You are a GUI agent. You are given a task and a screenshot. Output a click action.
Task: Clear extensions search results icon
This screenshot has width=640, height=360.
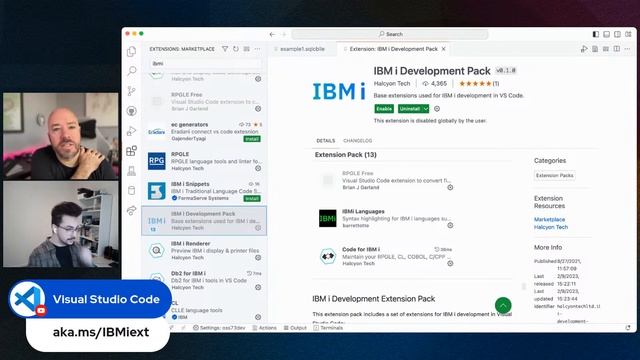tap(247, 49)
